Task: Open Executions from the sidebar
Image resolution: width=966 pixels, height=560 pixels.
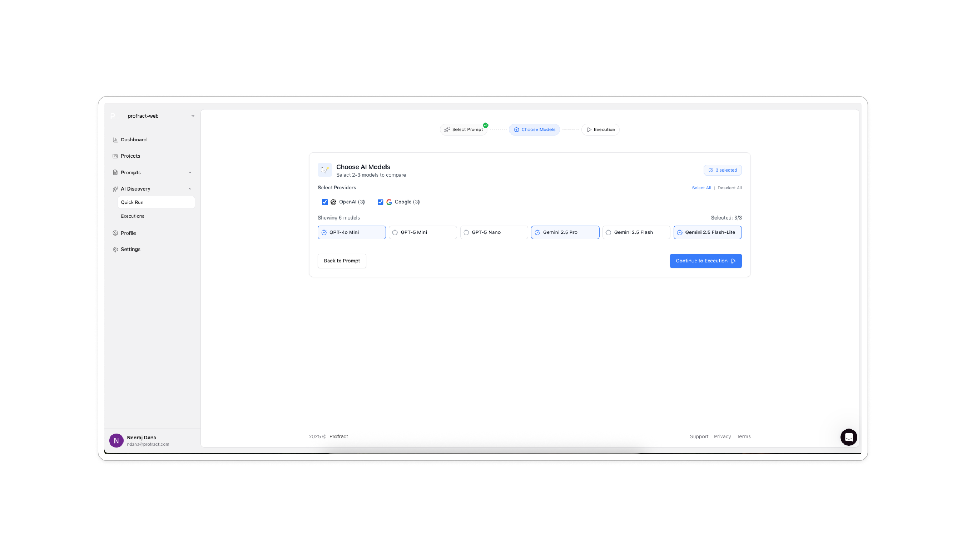Action: pyautogui.click(x=132, y=216)
